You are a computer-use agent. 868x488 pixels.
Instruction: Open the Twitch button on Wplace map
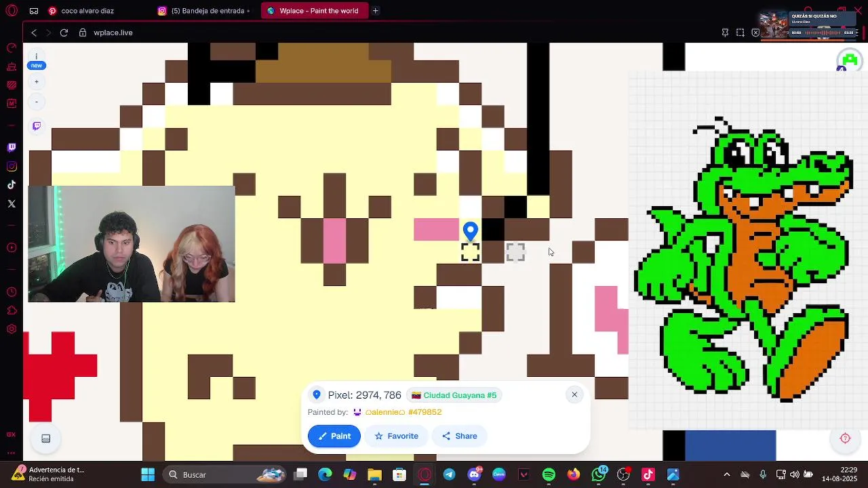coord(37,126)
